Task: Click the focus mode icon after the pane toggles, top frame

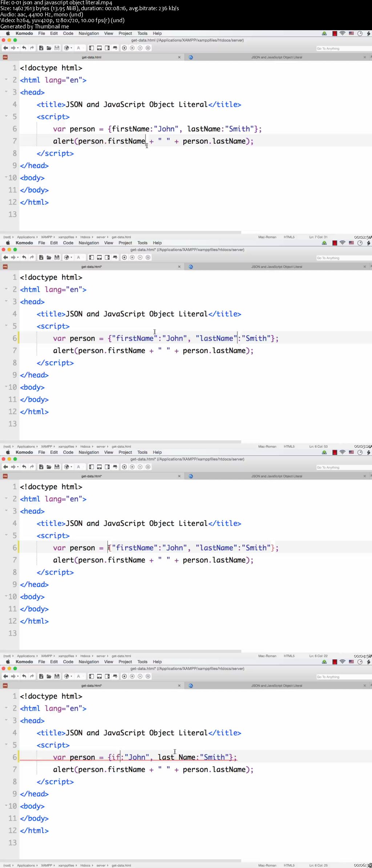Action: [x=115, y=48]
